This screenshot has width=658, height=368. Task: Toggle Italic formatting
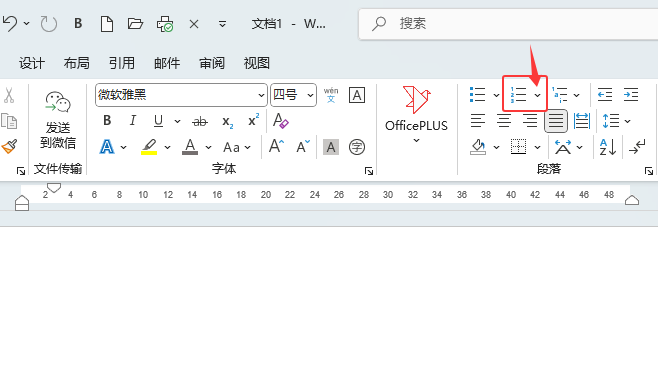click(133, 121)
